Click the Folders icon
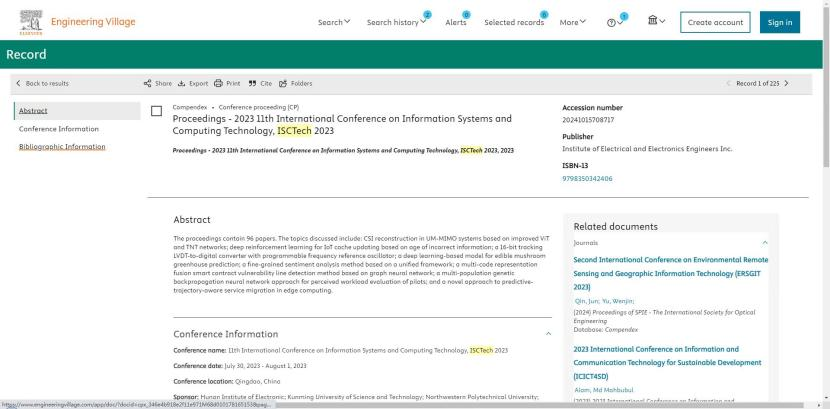The image size is (830, 409). click(x=283, y=84)
